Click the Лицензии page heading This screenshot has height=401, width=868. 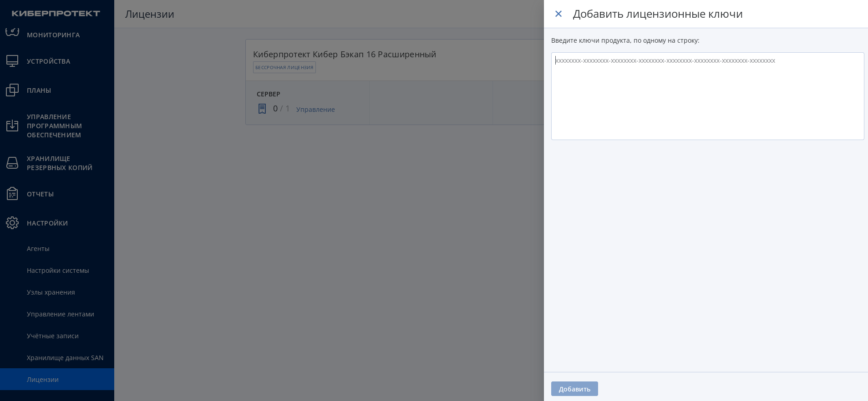(150, 14)
